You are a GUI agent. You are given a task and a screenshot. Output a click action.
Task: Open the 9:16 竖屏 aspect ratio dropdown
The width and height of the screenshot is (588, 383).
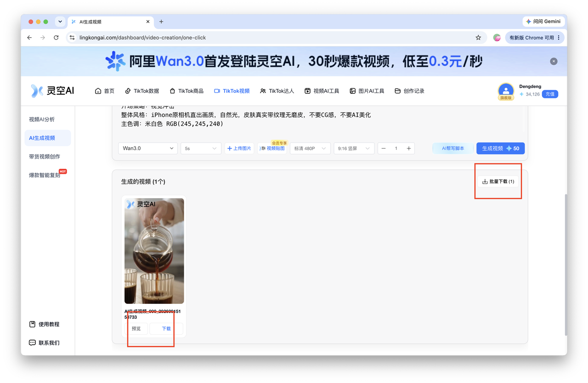(354, 148)
